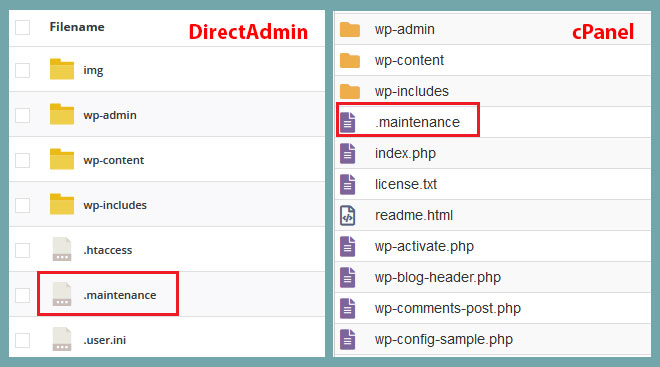Select the .htaccess filename in DirectAdmin

click(108, 250)
